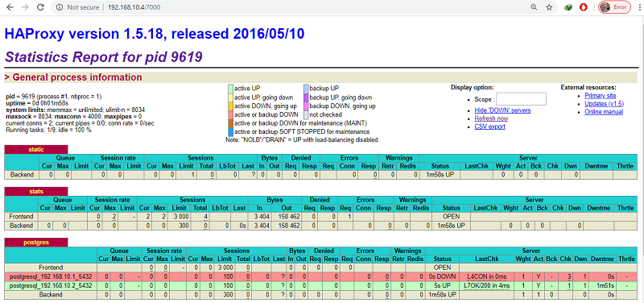The width and height of the screenshot is (644, 303).
Task: Click the postgresql_192.168.10.2_5432 server row name
Action: click(51, 285)
